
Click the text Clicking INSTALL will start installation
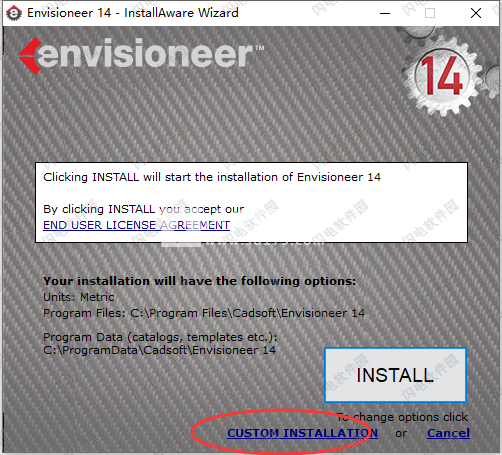[212, 177]
